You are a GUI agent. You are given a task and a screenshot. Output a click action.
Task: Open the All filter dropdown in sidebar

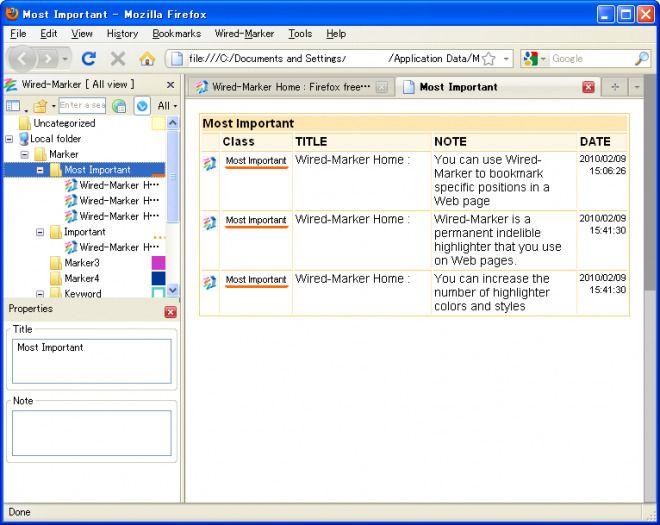pos(166,105)
